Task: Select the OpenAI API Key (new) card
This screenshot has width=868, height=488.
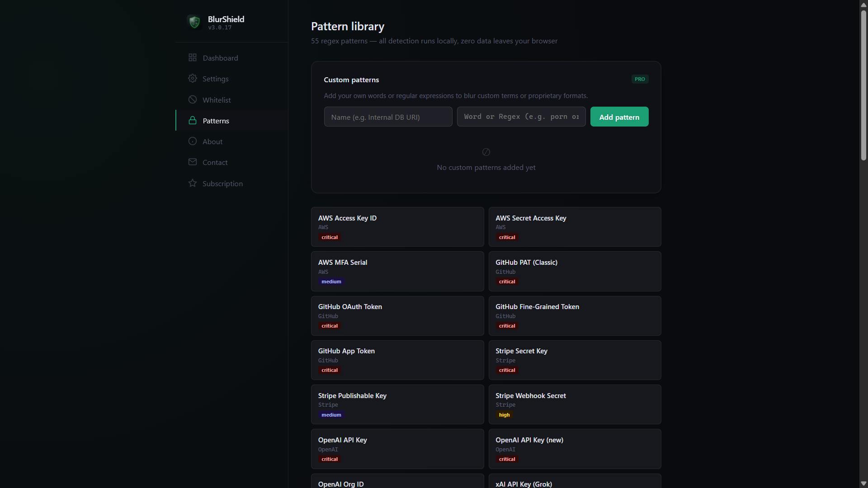Action: click(x=575, y=449)
